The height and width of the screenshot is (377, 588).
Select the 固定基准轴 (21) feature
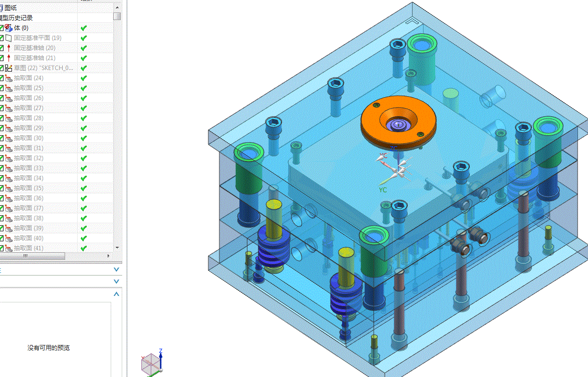35,58
